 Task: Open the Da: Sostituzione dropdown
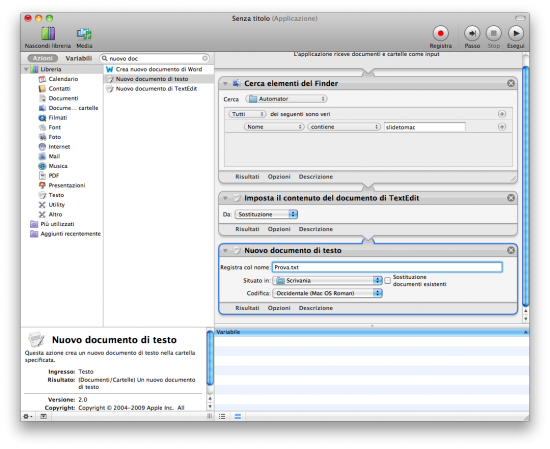pyautogui.click(x=266, y=214)
